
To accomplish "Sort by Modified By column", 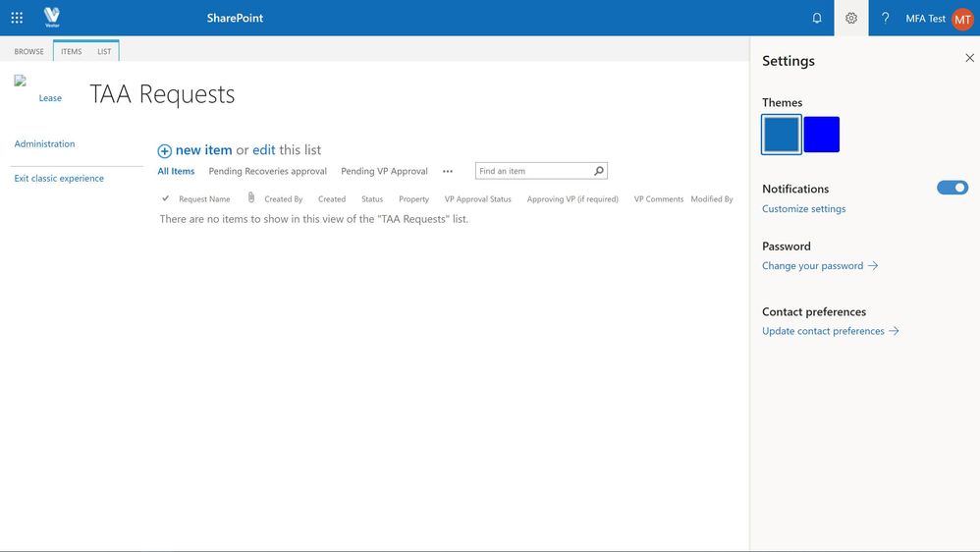I will (712, 198).
